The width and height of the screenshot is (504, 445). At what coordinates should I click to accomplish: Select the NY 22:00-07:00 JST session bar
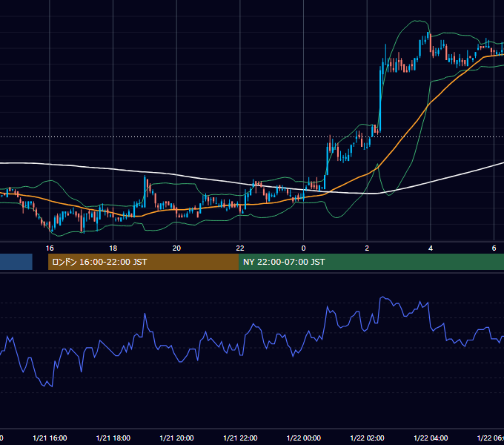371,262
